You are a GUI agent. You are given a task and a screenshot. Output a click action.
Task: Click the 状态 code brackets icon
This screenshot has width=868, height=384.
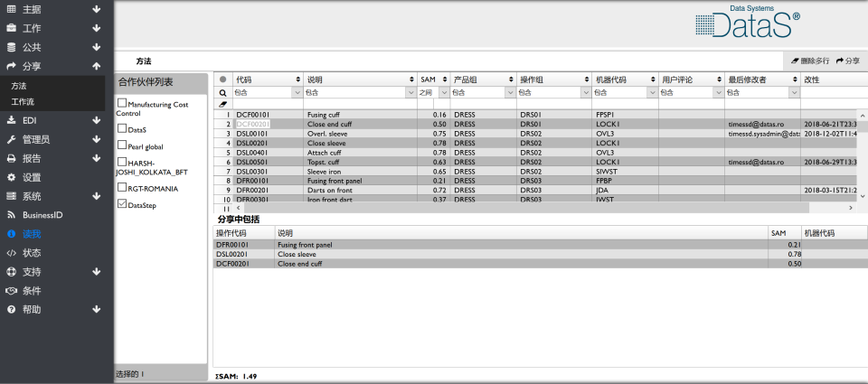tap(11, 253)
